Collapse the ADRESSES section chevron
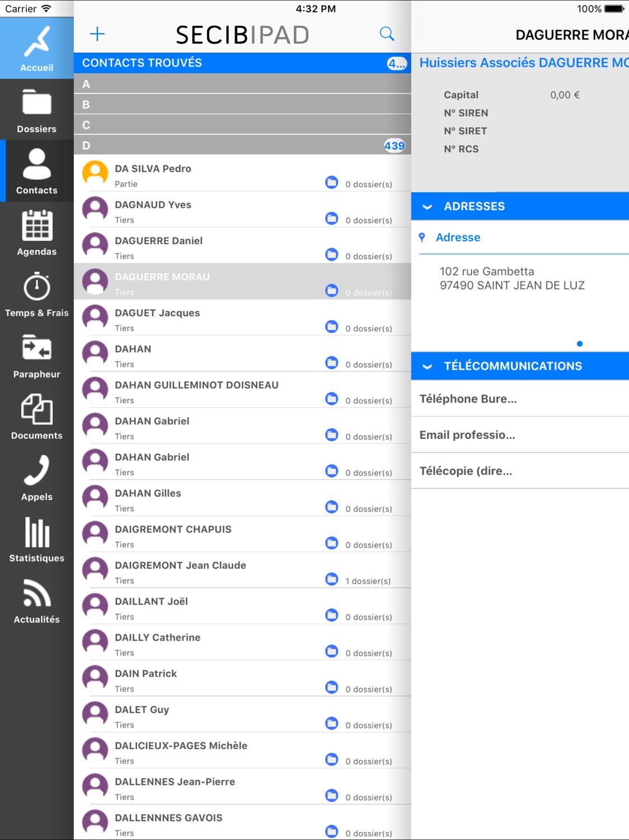This screenshot has height=840, width=629. point(428,207)
